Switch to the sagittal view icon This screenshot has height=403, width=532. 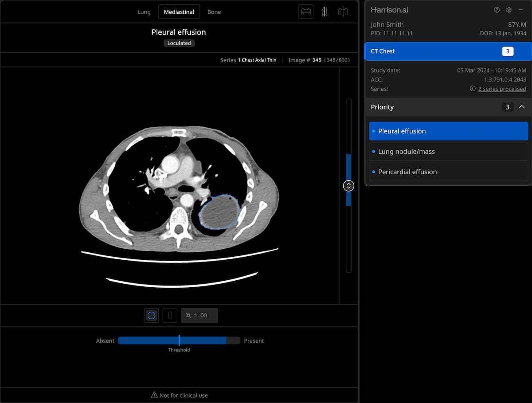324,12
